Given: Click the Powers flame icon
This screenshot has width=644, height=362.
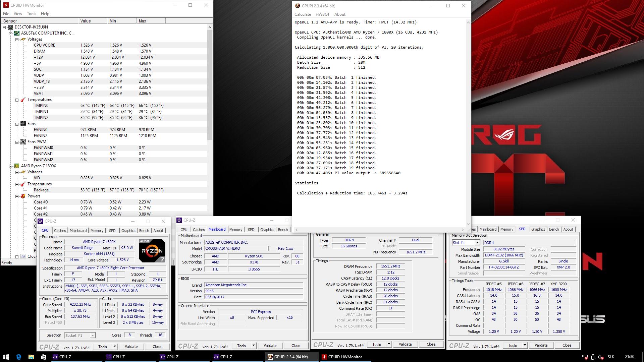Looking at the screenshot, I should 23,196.
